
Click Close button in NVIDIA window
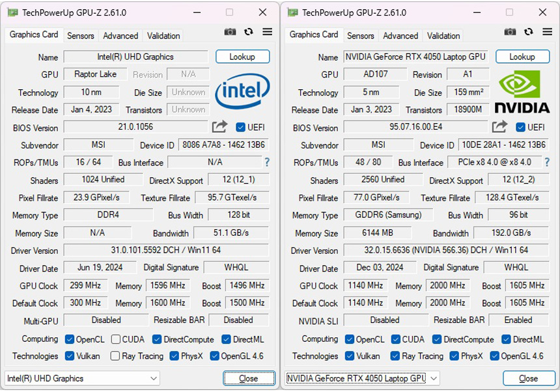tap(528, 378)
